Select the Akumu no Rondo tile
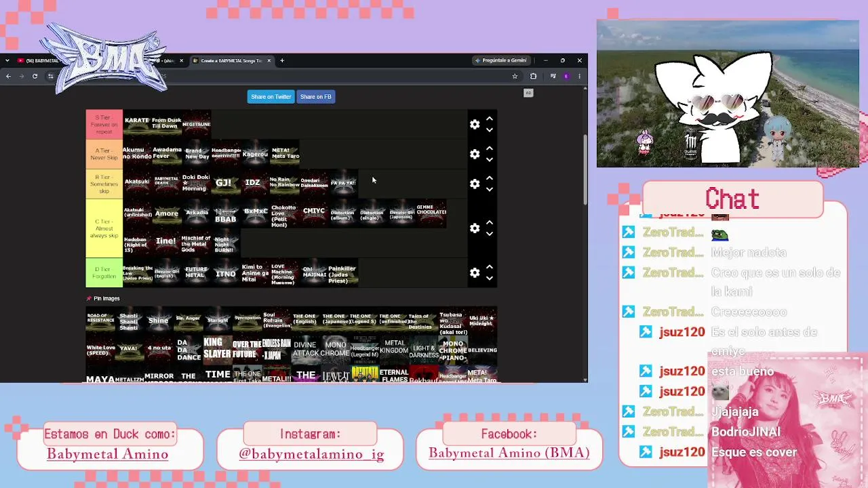868x488 pixels. 137,154
